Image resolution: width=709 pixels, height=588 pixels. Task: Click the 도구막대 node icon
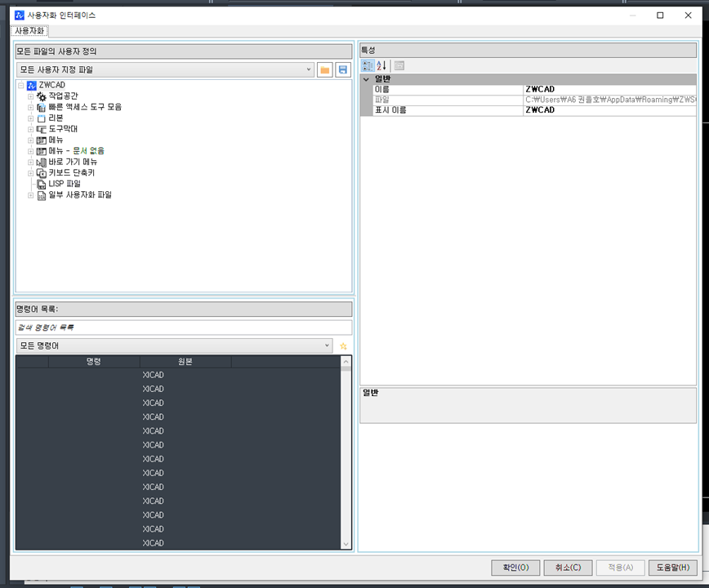click(x=42, y=129)
